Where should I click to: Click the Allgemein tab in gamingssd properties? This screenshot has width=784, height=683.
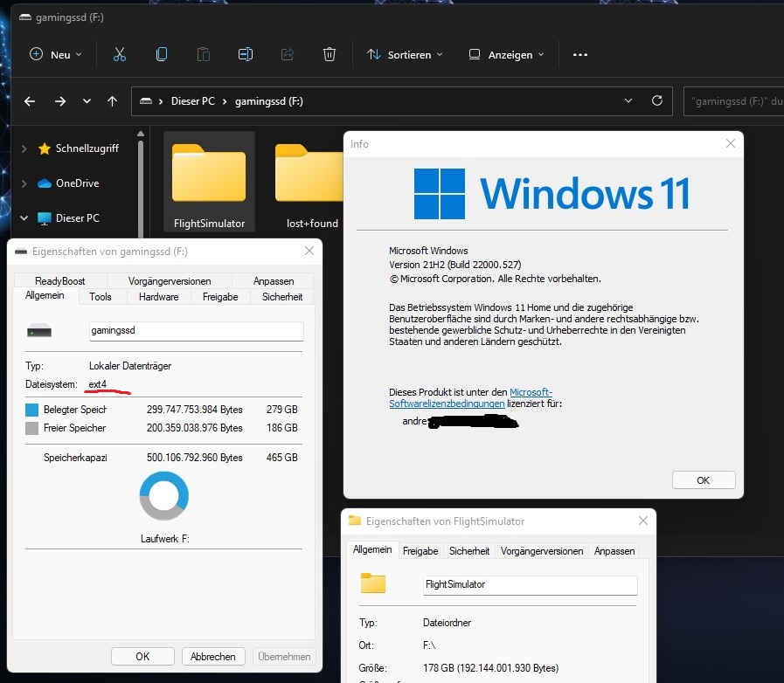45,295
